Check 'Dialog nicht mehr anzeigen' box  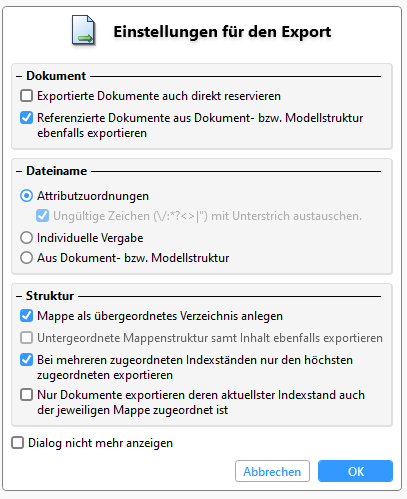pos(18,443)
